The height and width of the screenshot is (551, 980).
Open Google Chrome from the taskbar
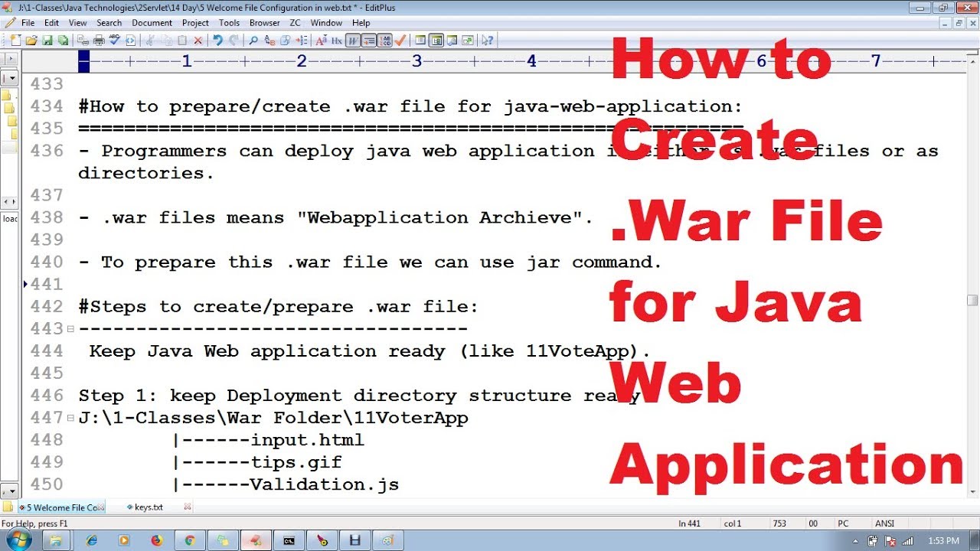pos(190,540)
